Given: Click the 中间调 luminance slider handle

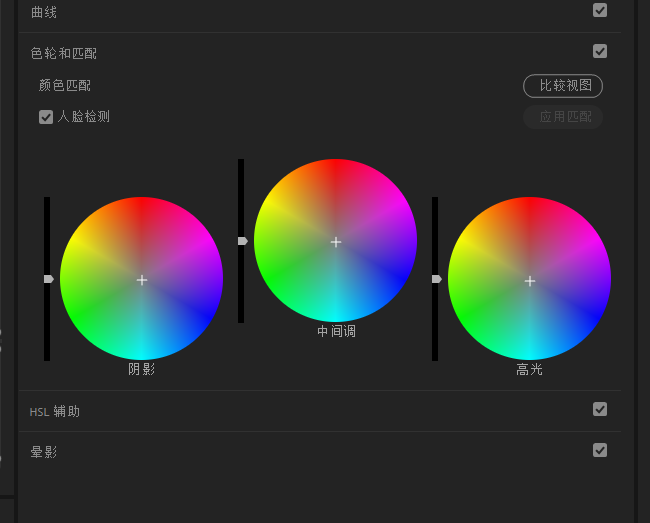Looking at the screenshot, I should [242, 241].
